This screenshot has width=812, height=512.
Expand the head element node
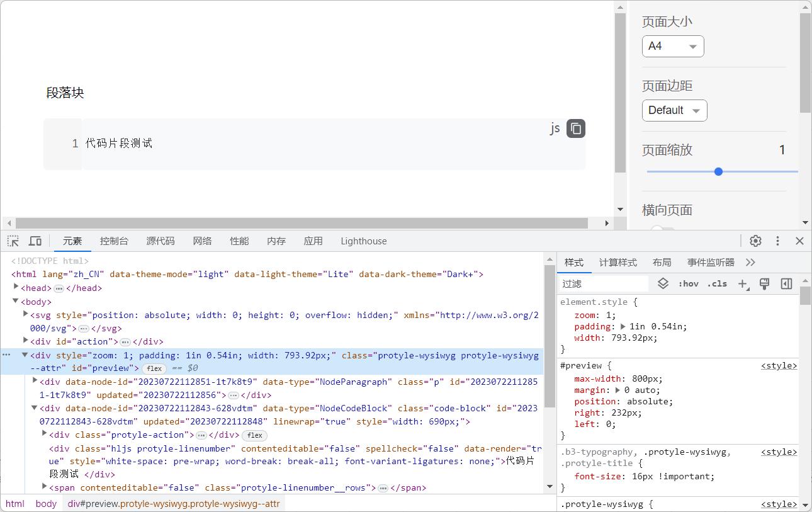click(16, 287)
